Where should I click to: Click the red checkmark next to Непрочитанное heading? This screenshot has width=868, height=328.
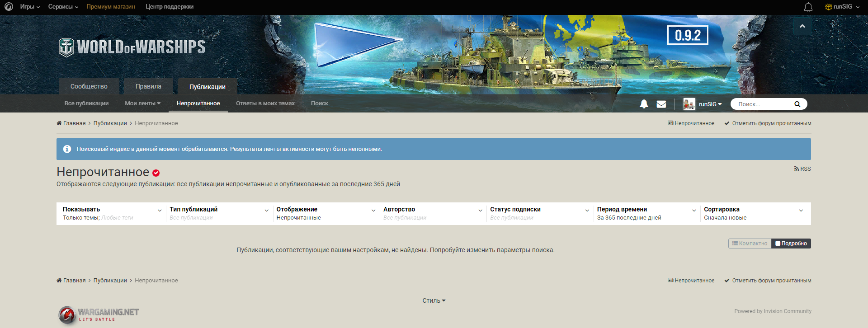(156, 173)
